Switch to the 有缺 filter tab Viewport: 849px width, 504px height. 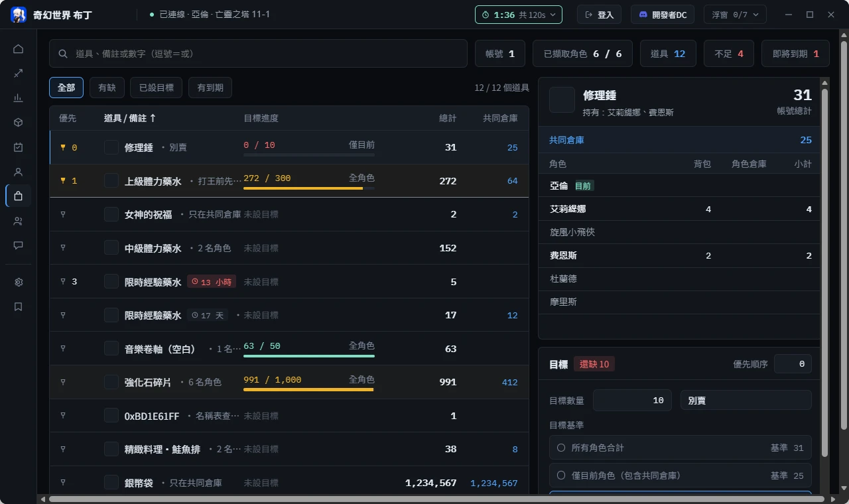coord(107,88)
